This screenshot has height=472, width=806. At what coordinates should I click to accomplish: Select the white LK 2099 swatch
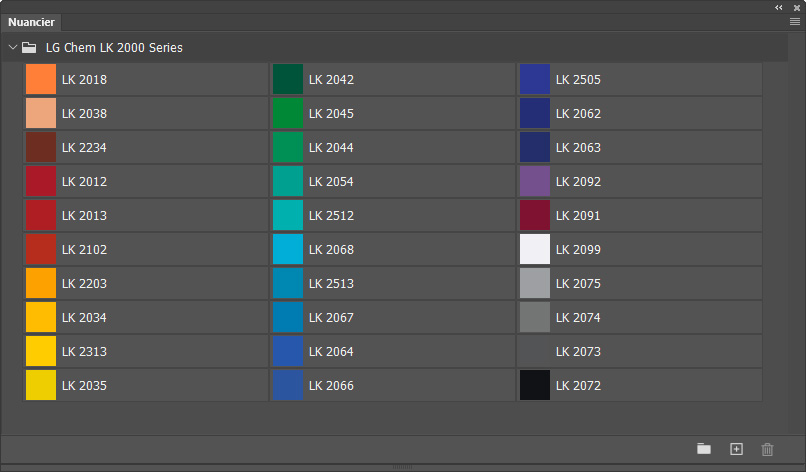coord(535,249)
